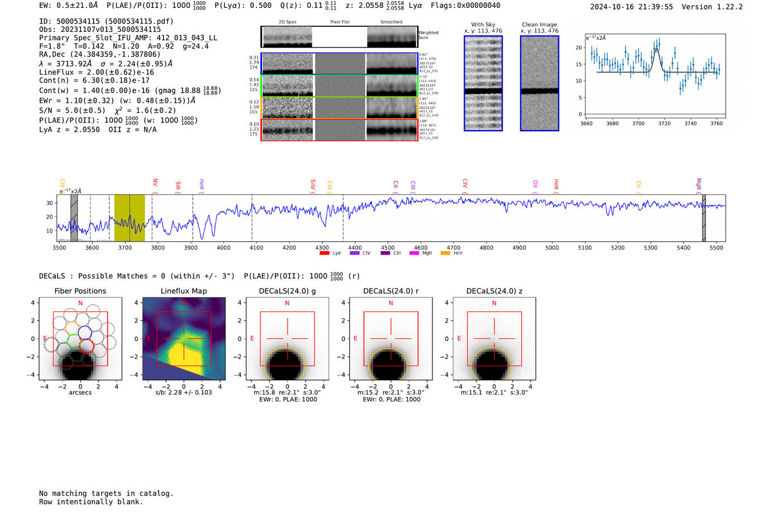Click the blue fiber circle in Fiber Positions

click(x=85, y=333)
